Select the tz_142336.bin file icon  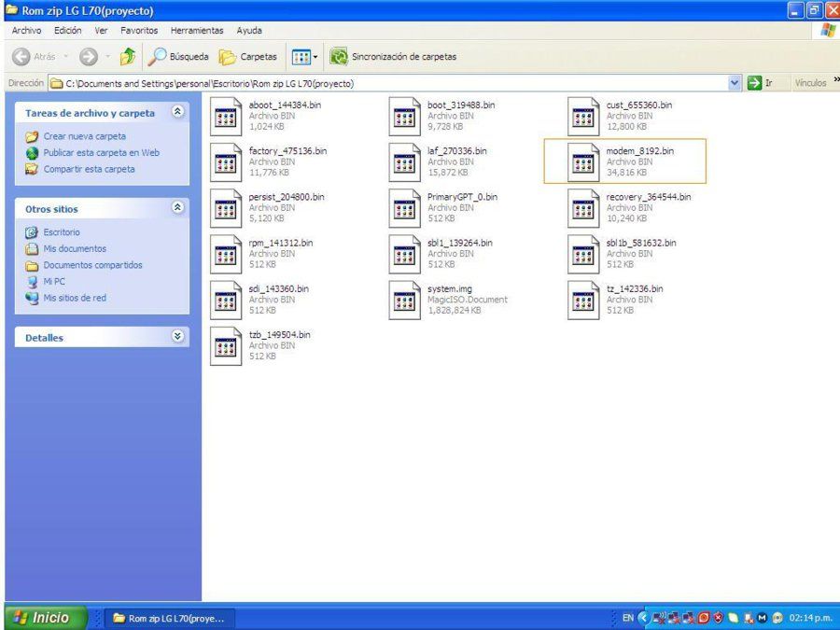click(583, 301)
